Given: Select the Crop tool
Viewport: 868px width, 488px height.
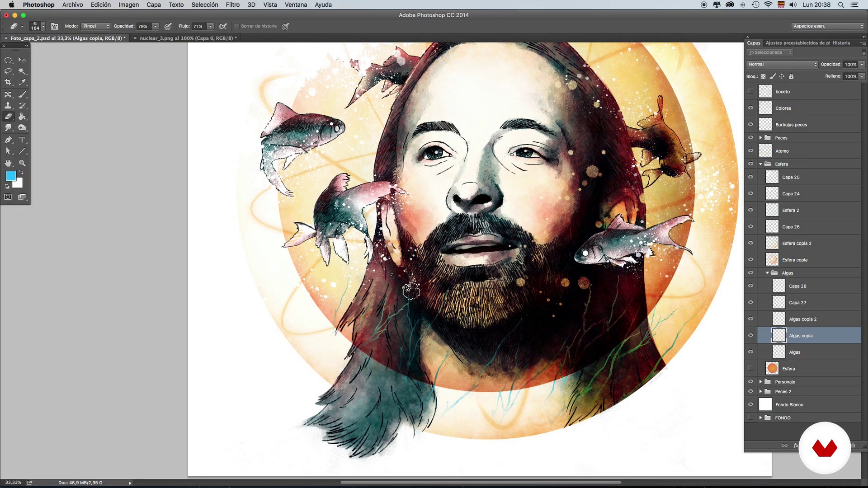Looking at the screenshot, I should pyautogui.click(x=8, y=82).
